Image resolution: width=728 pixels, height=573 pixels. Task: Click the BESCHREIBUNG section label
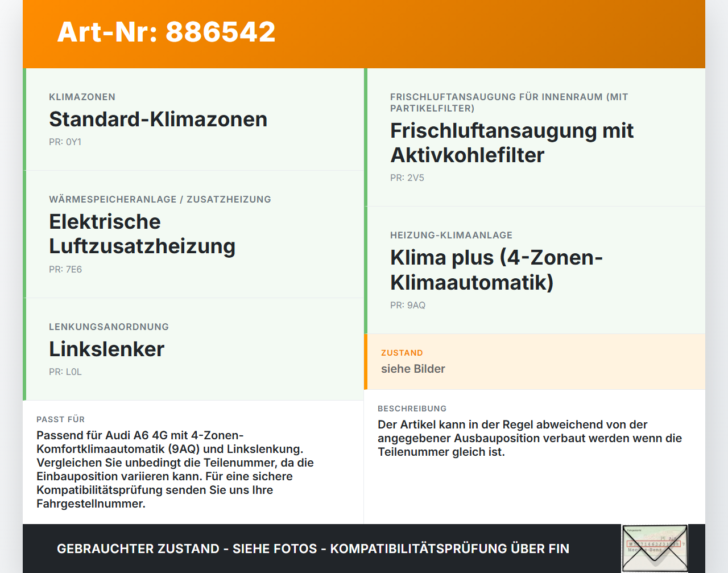click(412, 409)
